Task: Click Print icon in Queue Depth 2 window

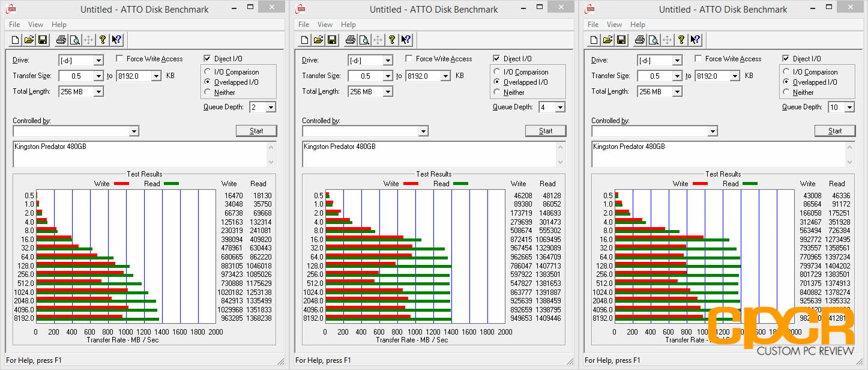Action: tap(61, 40)
